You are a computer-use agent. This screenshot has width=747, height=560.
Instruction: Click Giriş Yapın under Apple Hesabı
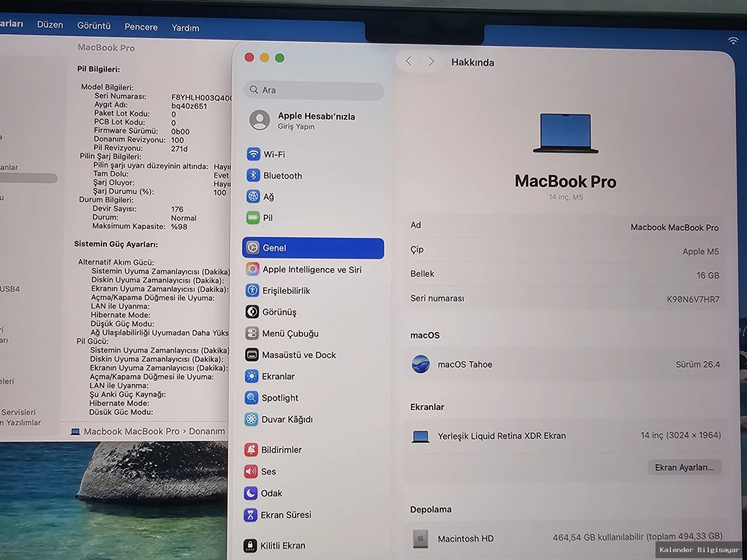coord(296,126)
